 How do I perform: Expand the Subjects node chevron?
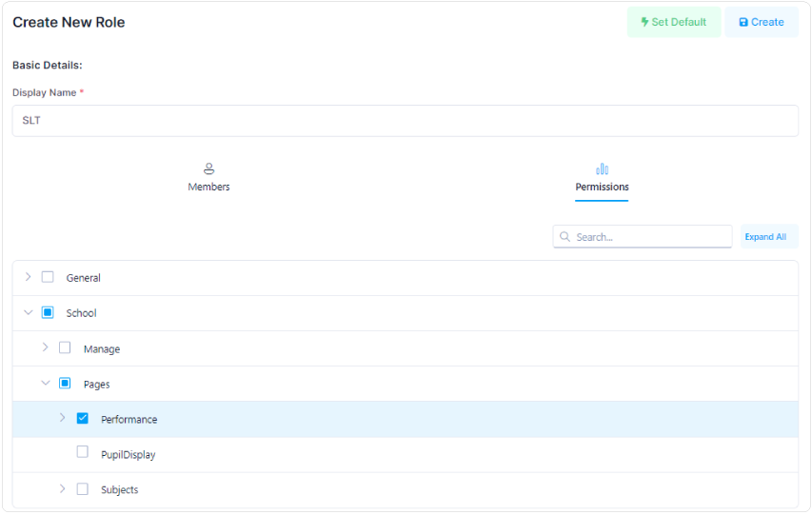[63, 489]
